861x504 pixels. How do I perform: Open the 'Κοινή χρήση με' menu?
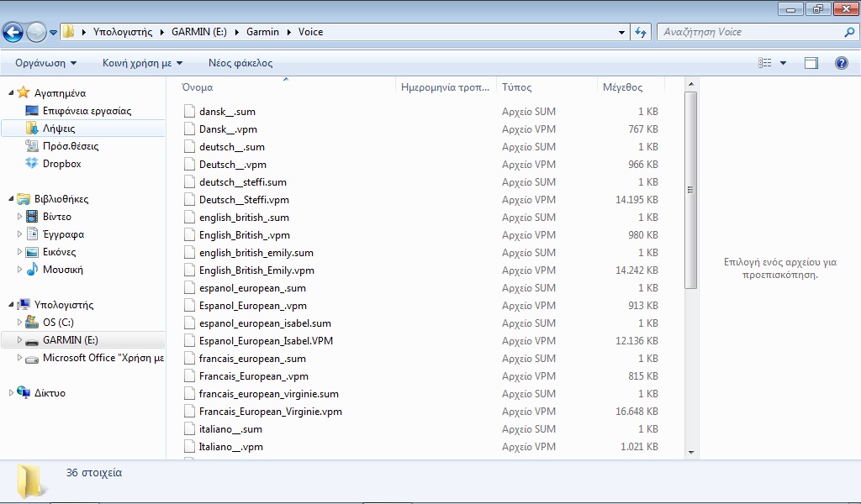142,63
